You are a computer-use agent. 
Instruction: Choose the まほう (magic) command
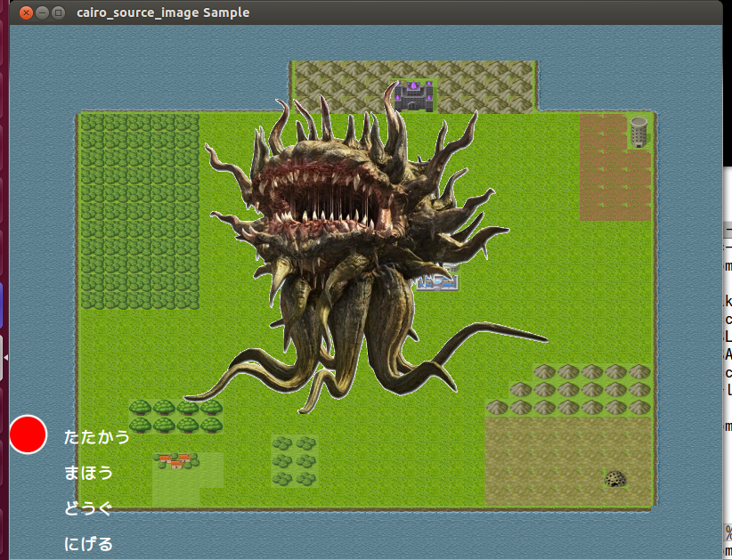[89, 473]
